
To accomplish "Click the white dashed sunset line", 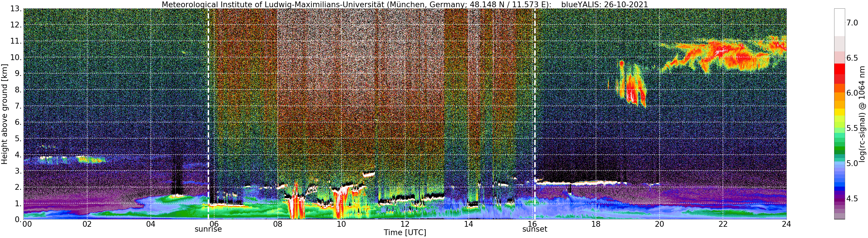I will pos(535,114).
